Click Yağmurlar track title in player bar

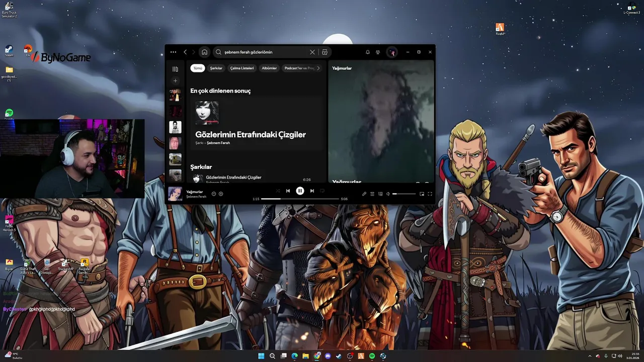coord(195,192)
